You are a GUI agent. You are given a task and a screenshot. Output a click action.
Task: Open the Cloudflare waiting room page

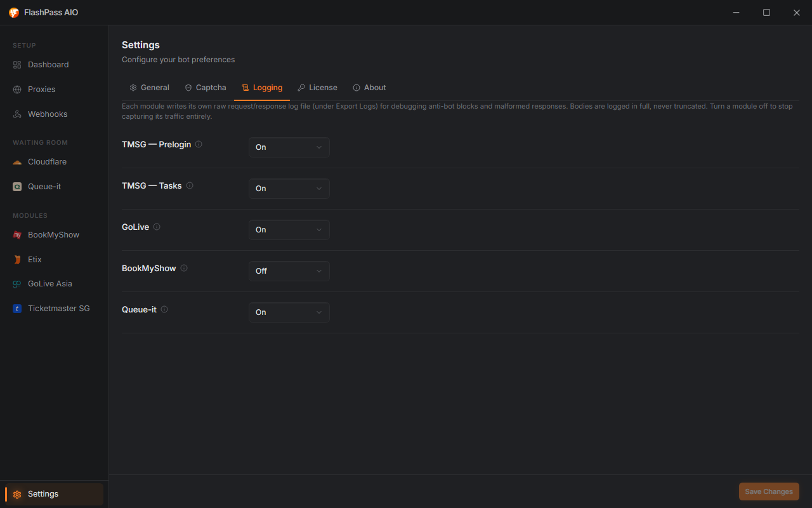(54, 162)
